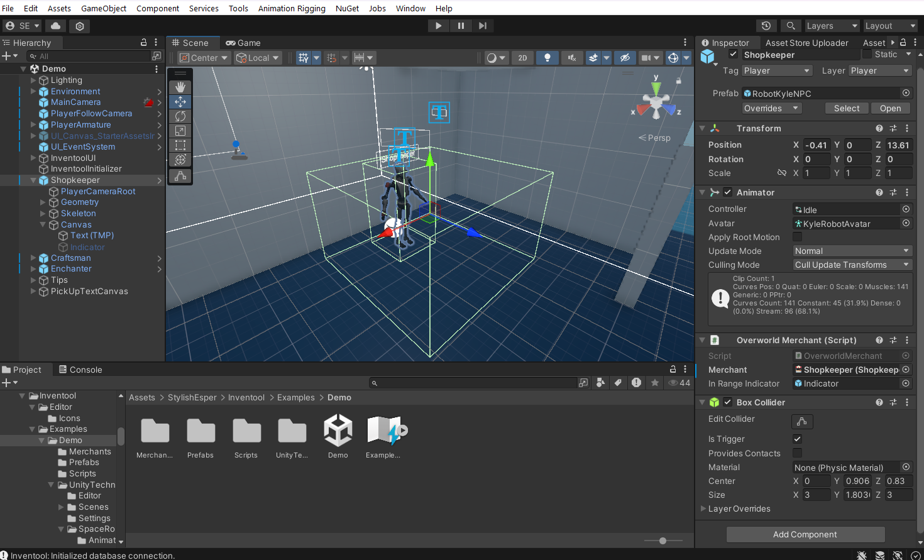924x560 pixels.
Task: Open the Culling Mode dropdown
Action: point(852,265)
